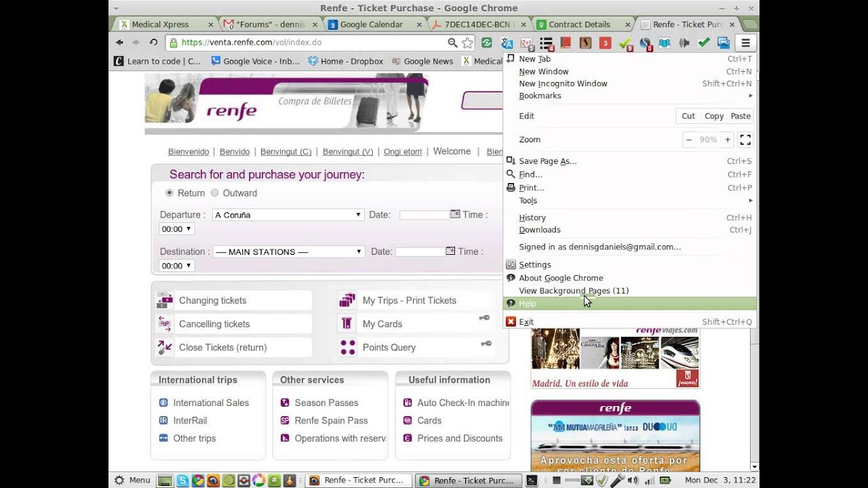Image resolution: width=868 pixels, height=488 pixels.
Task: Open the International Sales link
Action: (211, 403)
